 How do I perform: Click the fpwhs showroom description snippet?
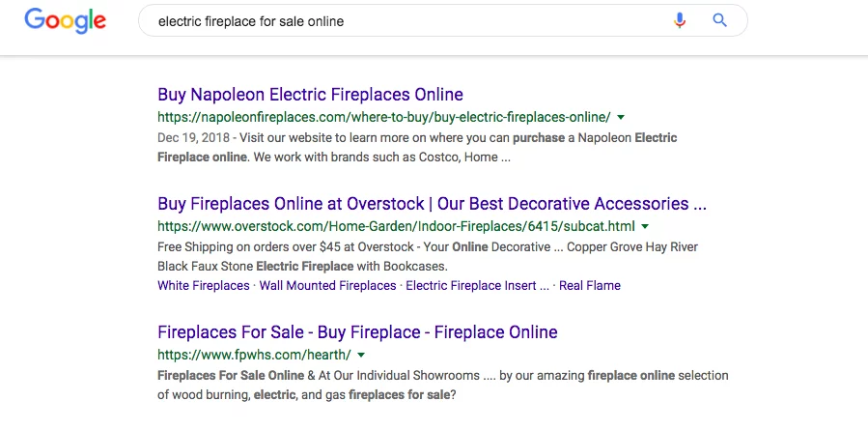[x=442, y=385]
